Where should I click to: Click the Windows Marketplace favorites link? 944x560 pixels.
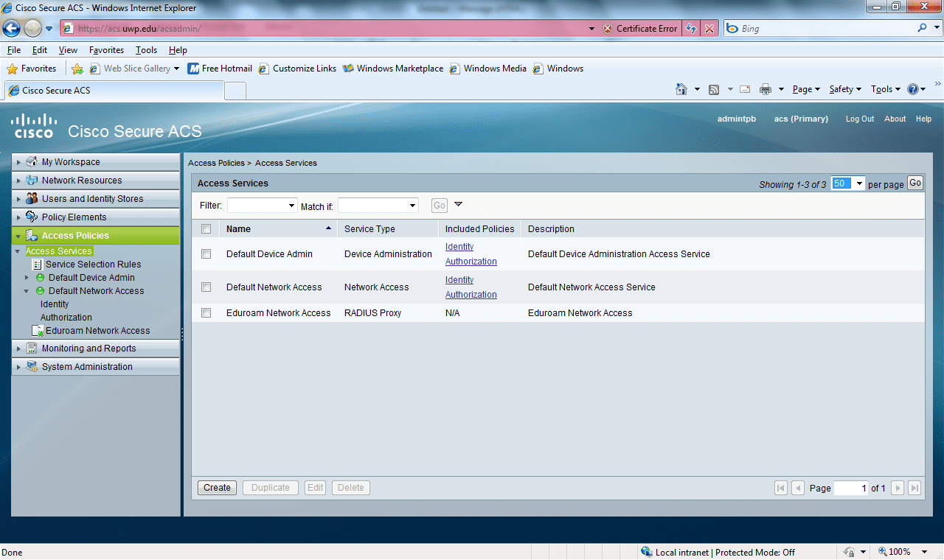(x=393, y=69)
